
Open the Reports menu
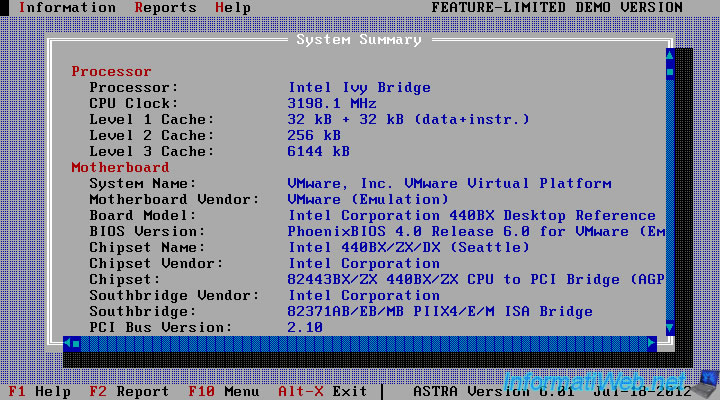165,7
